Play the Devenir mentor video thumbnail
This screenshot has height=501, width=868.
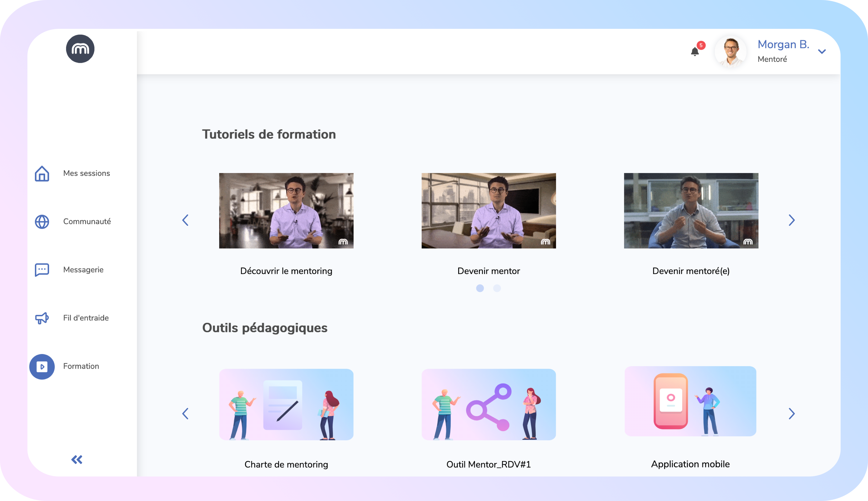pyautogui.click(x=489, y=210)
